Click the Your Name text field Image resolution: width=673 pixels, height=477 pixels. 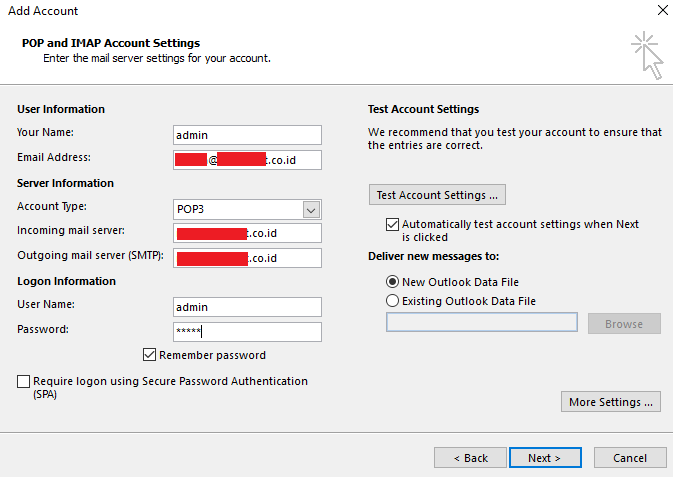(247, 135)
